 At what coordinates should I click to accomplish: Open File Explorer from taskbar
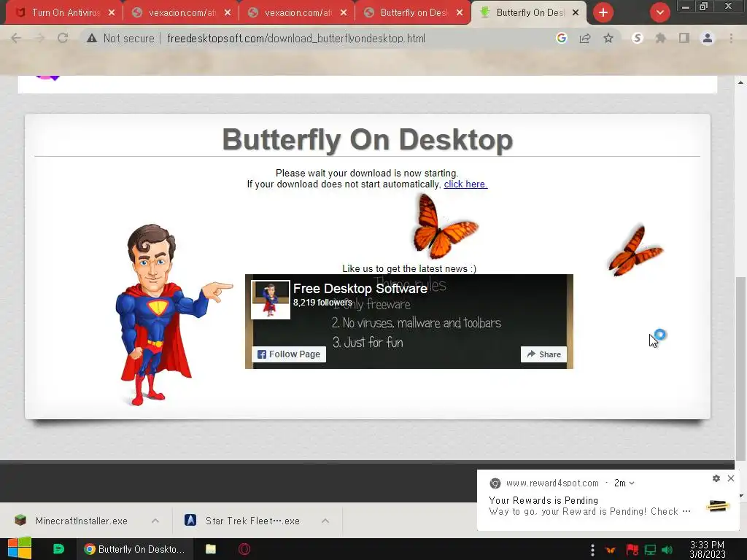pos(211,549)
